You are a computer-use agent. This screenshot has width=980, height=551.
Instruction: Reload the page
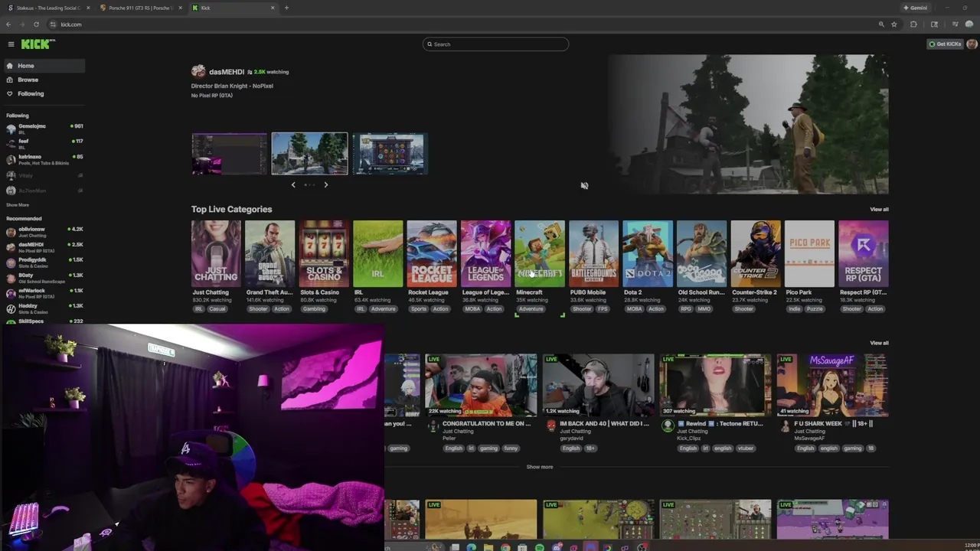36,24
